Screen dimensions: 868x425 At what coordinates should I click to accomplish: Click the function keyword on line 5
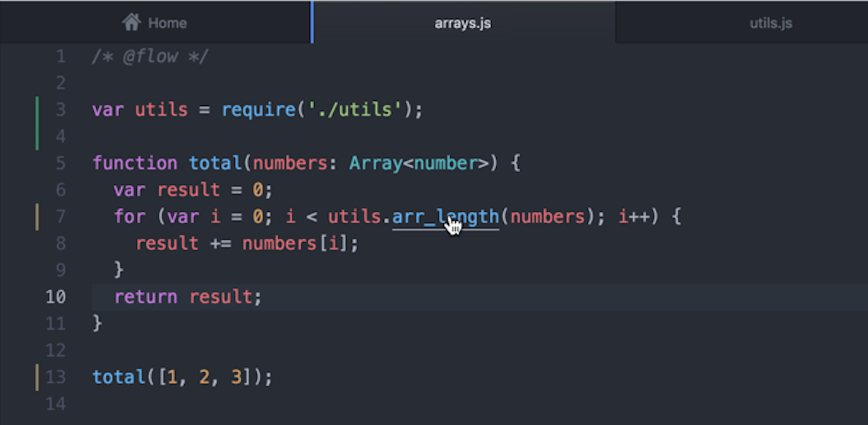tap(135, 163)
